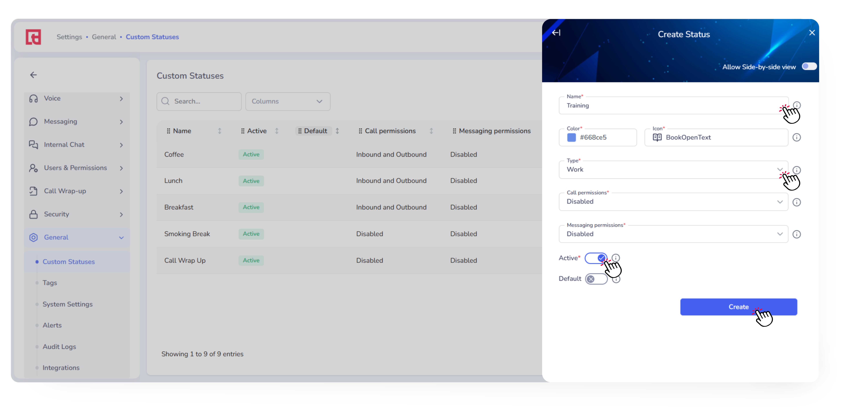Click the collapse panel arrow icon
This screenshot has height=416, width=868.
click(556, 33)
